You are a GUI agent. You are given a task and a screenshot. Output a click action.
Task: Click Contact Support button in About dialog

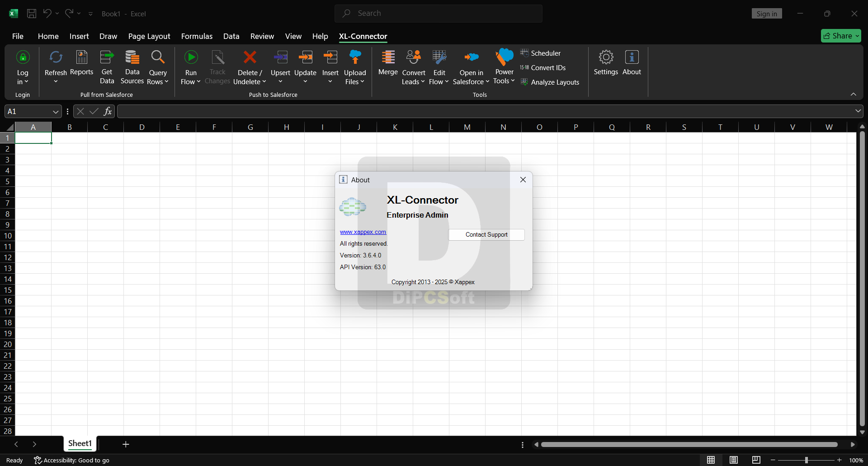(486, 234)
